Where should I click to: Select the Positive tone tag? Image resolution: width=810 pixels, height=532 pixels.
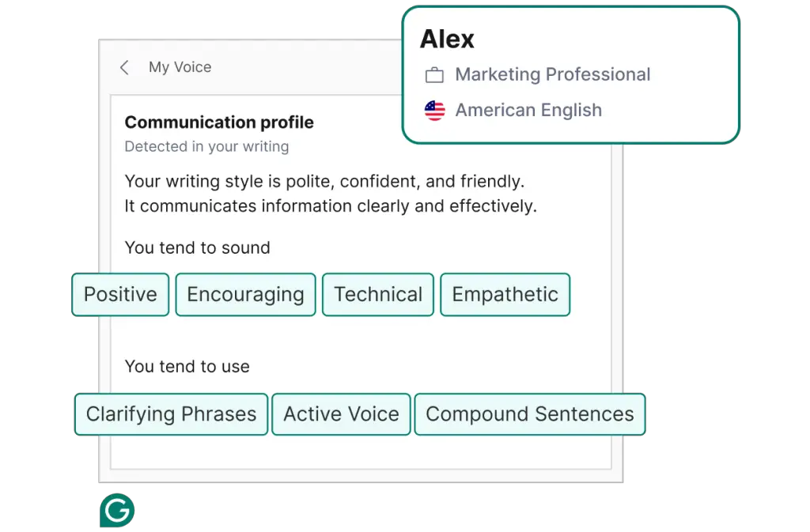120,295
